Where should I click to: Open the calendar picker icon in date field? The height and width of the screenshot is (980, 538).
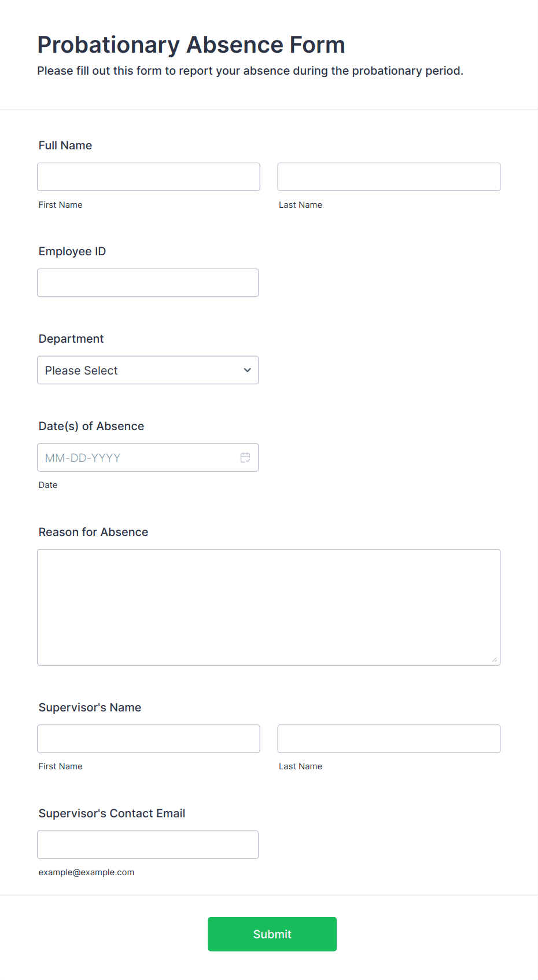[245, 458]
